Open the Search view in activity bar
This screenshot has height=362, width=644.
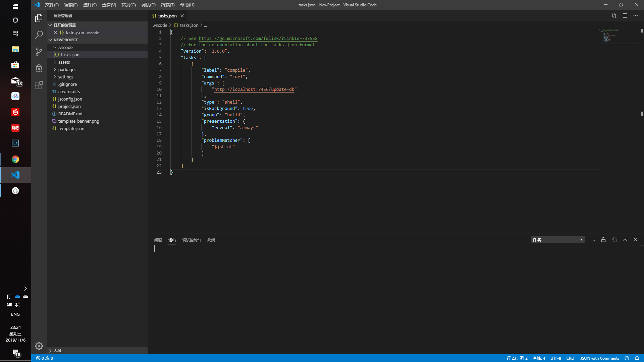coord(39,35)
